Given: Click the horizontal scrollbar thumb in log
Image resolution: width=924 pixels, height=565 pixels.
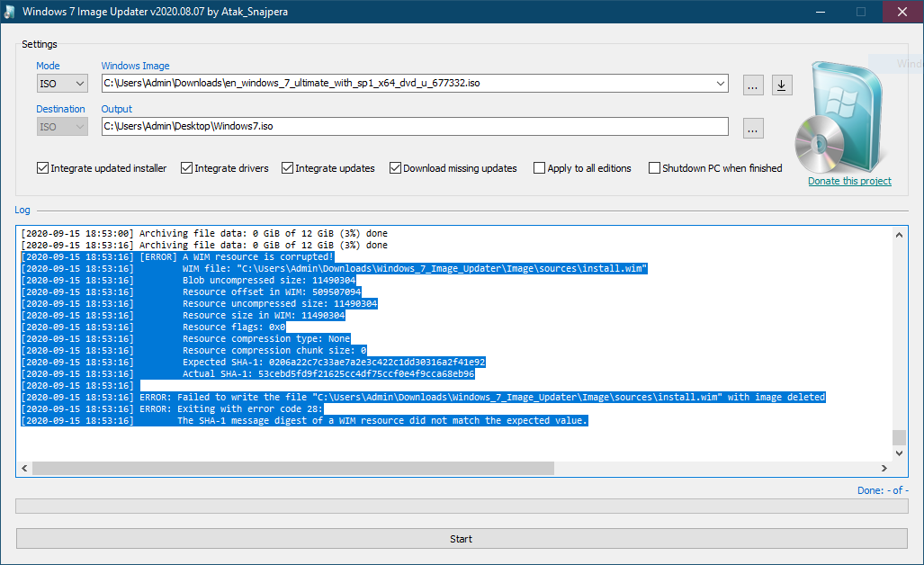Looking at the screenshot, I should tap(293, 469).
